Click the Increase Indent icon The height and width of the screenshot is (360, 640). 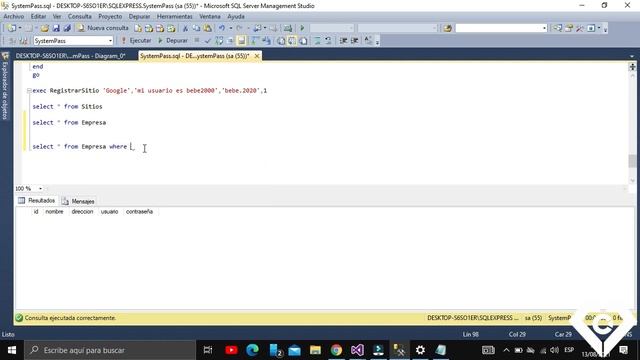(x=354, y=41)
